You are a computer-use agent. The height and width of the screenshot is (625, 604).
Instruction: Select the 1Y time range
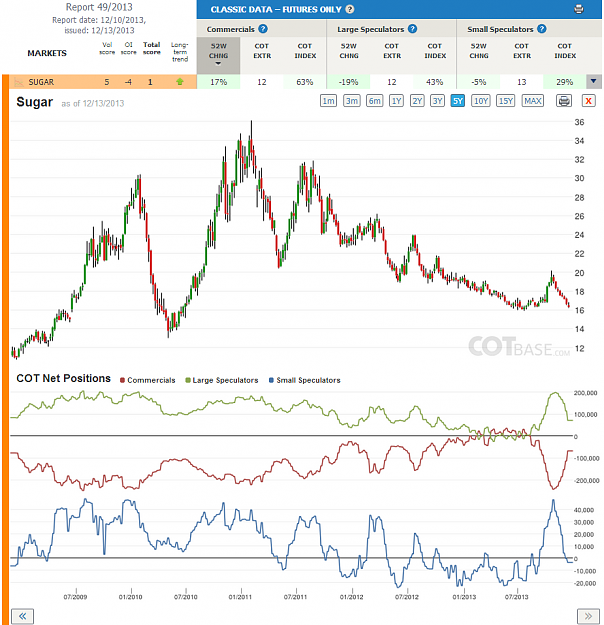click(x=396, y=101)
